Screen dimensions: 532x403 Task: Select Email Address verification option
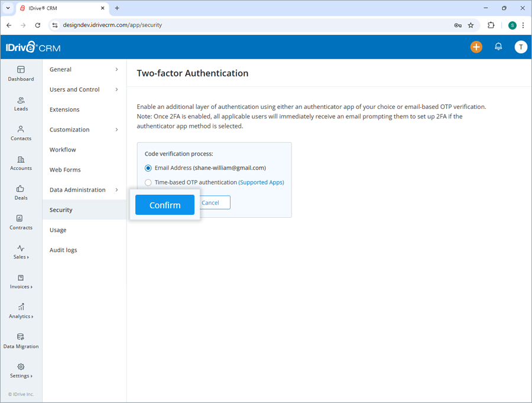pos(148,168)
